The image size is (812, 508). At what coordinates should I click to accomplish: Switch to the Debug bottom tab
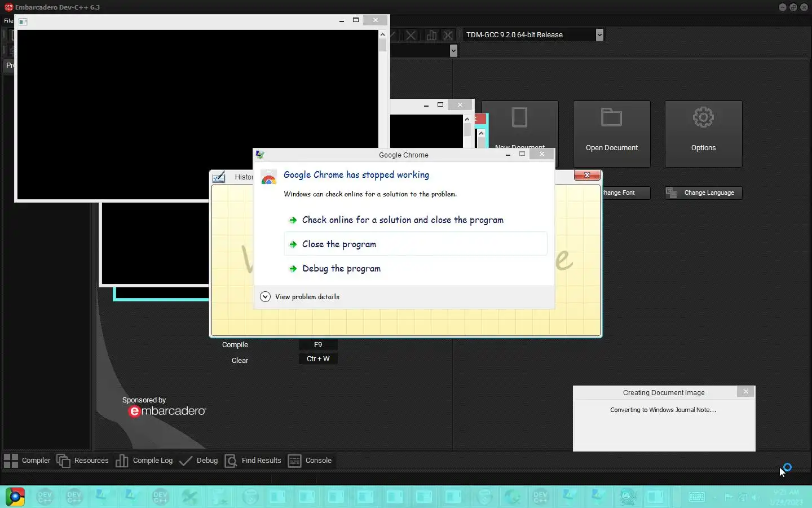tap(198, 461)
